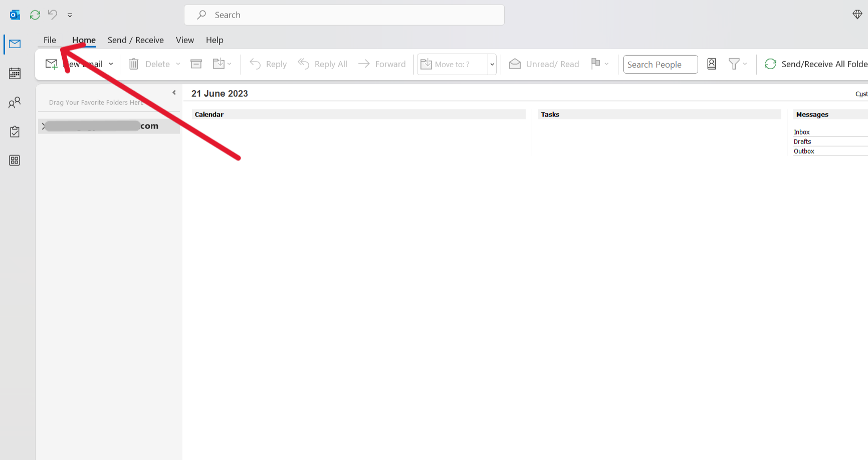
Task: Expand the Filter Email dropdown arrow
Action: [x=745, y=64]
